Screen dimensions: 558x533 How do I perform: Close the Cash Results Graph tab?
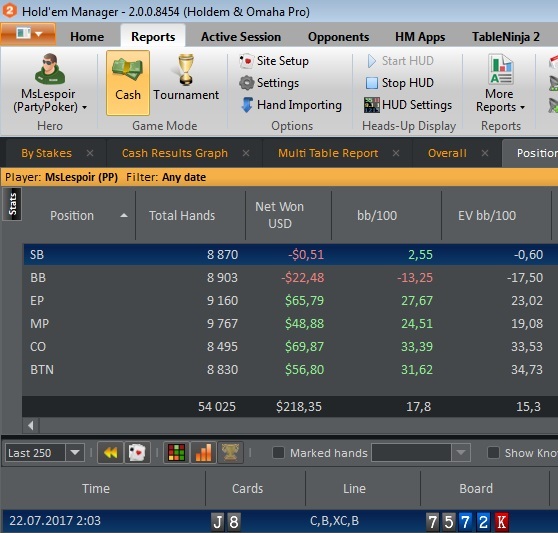click(246, 153)
